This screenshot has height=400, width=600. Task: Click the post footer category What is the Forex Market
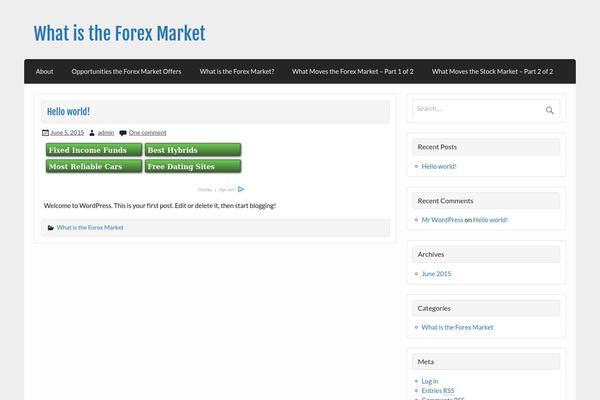[x=90, y=228]
